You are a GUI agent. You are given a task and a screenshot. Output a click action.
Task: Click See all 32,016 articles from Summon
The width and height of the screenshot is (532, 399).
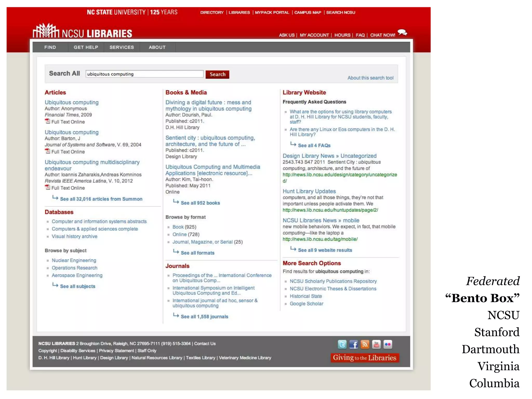[x=101, y=199]
